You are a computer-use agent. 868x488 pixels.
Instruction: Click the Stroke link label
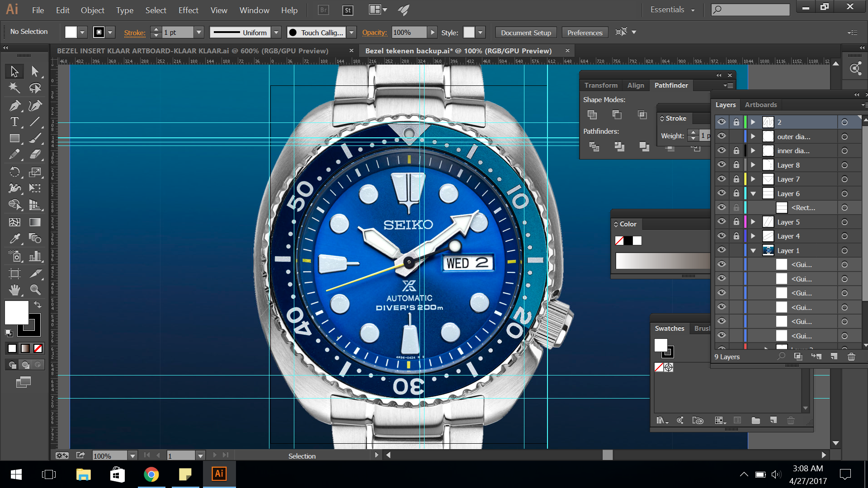(x=135, y=33)
